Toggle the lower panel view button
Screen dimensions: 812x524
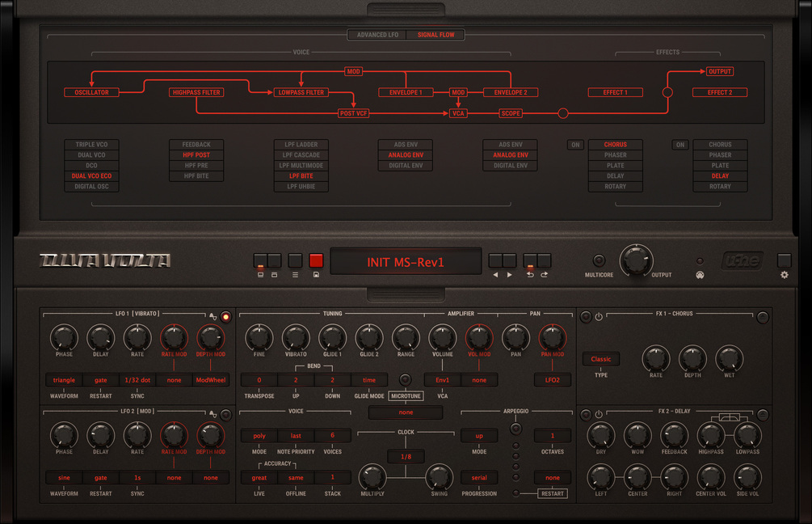275,260
